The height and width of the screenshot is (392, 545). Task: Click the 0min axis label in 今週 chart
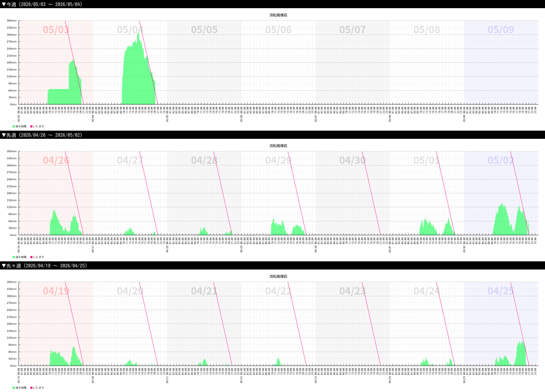[x=14, y=104]
